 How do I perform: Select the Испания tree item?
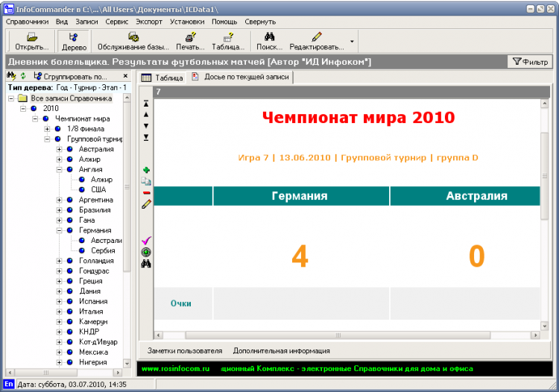[x=93, y=302]
